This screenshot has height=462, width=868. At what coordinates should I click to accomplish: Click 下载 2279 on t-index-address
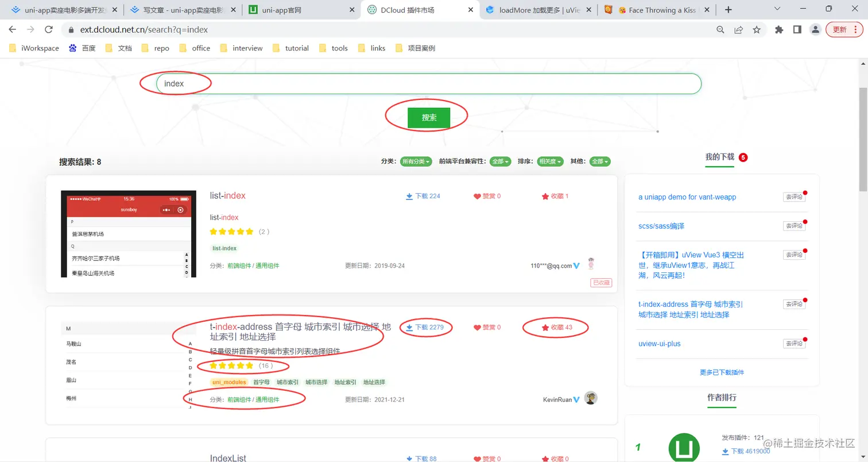(424, 327)
